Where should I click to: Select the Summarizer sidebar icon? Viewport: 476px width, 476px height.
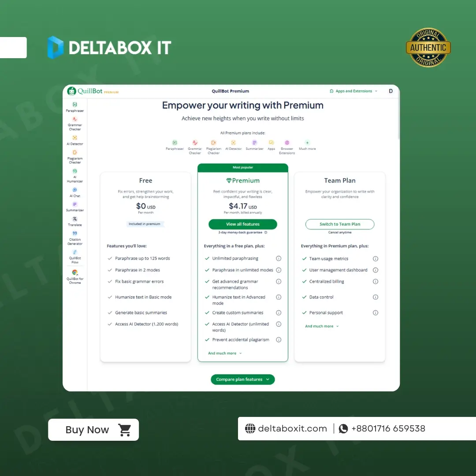tap(75, 207)
